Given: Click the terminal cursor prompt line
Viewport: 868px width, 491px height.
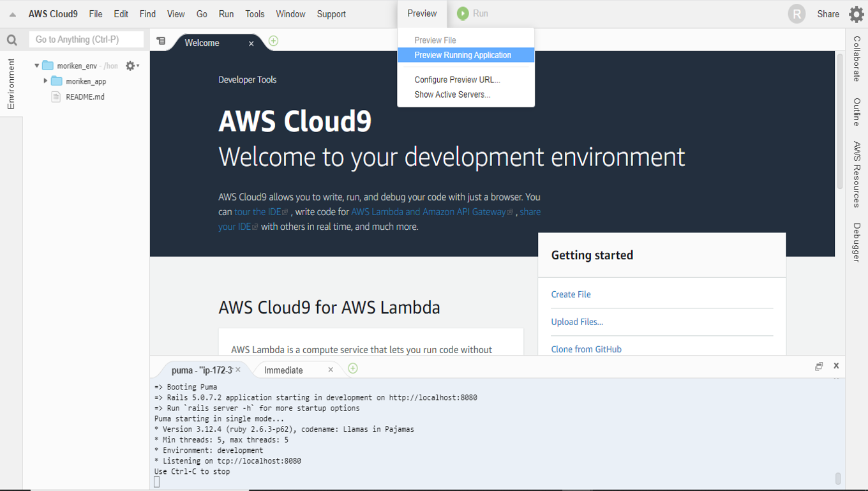Looking at the screenshot, I should [157, 482].
